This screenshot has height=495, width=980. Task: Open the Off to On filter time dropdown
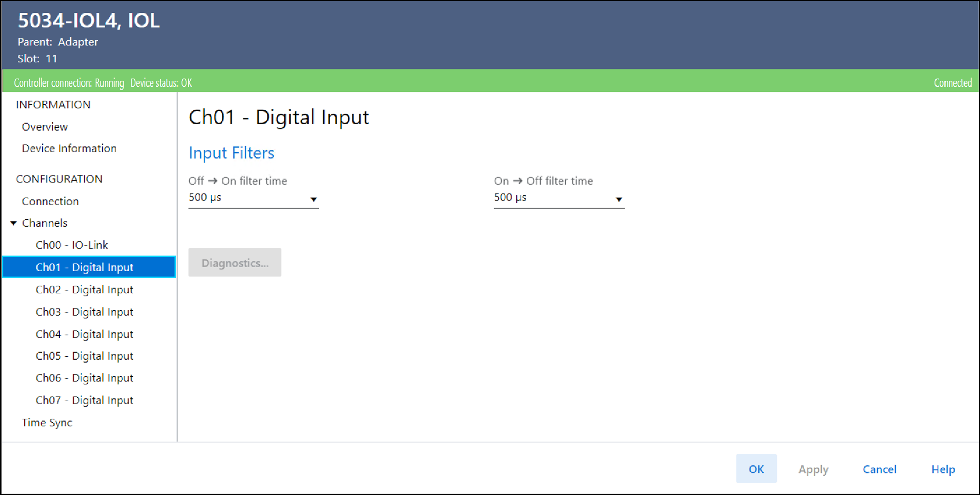[253, 198]
